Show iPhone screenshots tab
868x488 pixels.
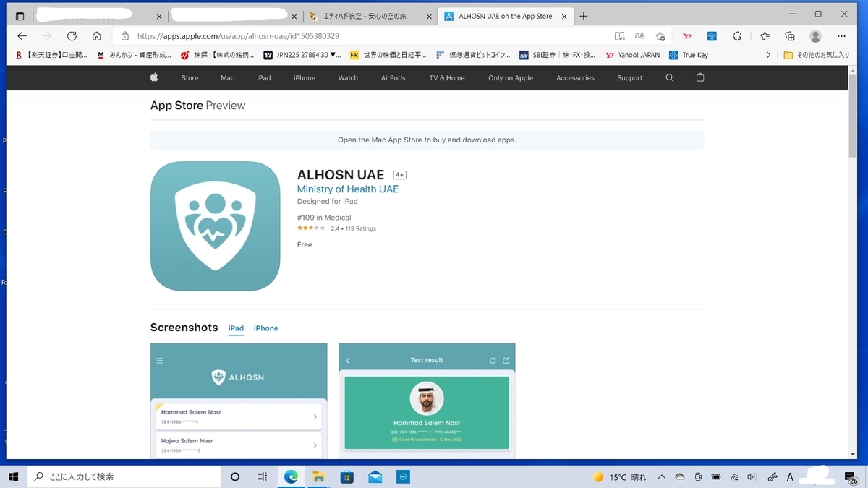tap(265, 328)
